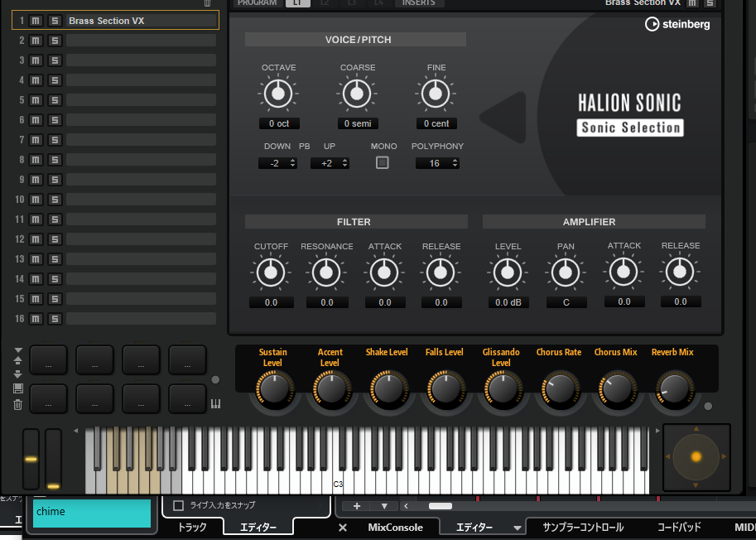Viewport: 756px width, 540px height.
Task: Click the FINE tuning knob
Action: 436,94
